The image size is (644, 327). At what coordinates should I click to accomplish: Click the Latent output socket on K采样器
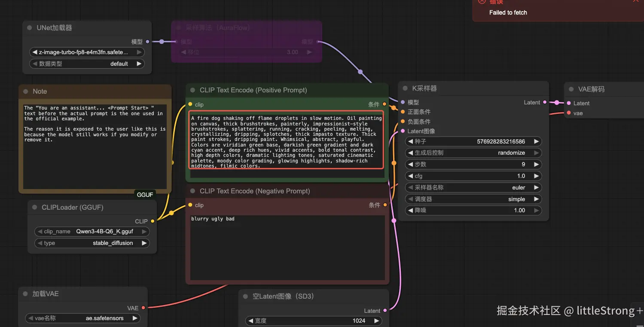(x=545, y=102)
